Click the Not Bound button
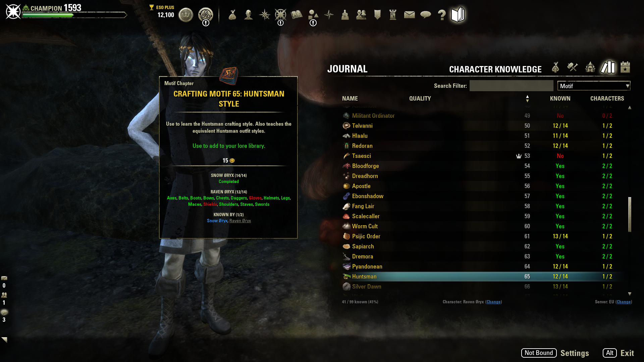 (539, 353)
